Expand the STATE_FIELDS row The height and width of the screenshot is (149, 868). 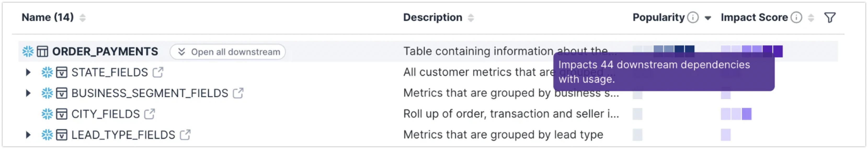[x=28, y=72]
